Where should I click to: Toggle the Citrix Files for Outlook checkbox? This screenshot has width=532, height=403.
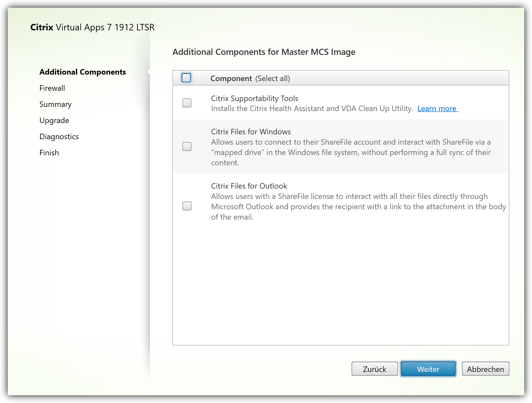pos(187,206)
